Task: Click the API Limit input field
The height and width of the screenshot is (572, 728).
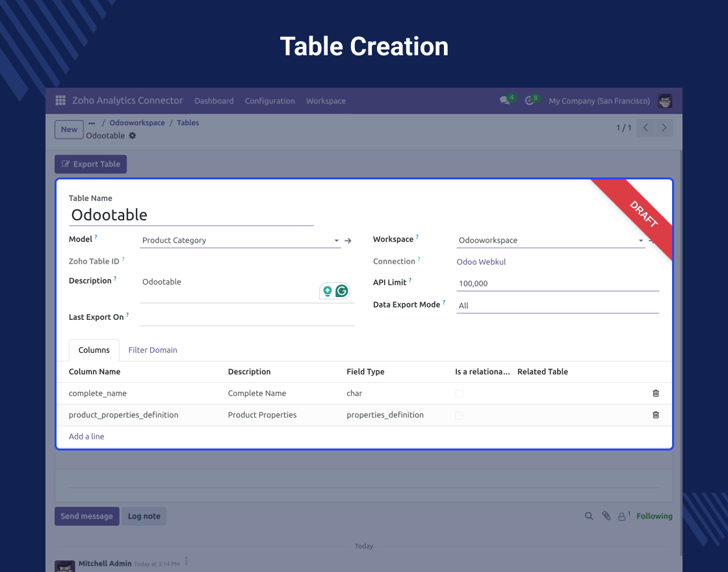Action: click(x=558, y=283)
